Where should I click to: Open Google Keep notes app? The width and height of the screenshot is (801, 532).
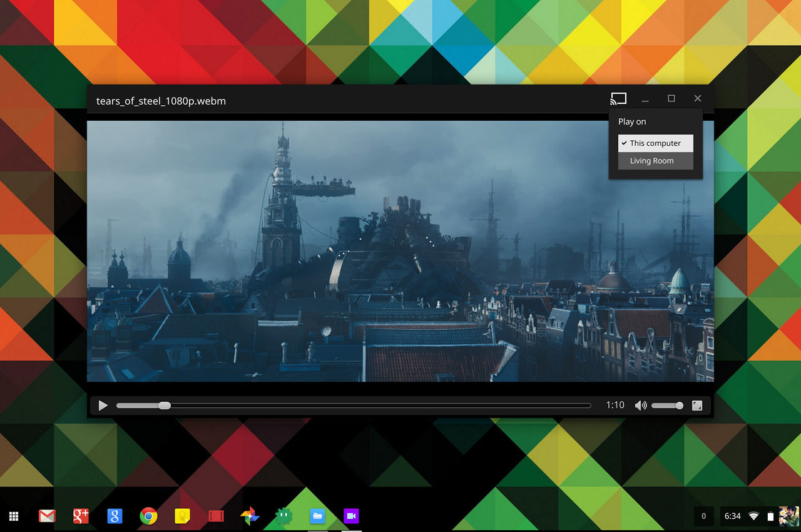[x=182, y=516]
